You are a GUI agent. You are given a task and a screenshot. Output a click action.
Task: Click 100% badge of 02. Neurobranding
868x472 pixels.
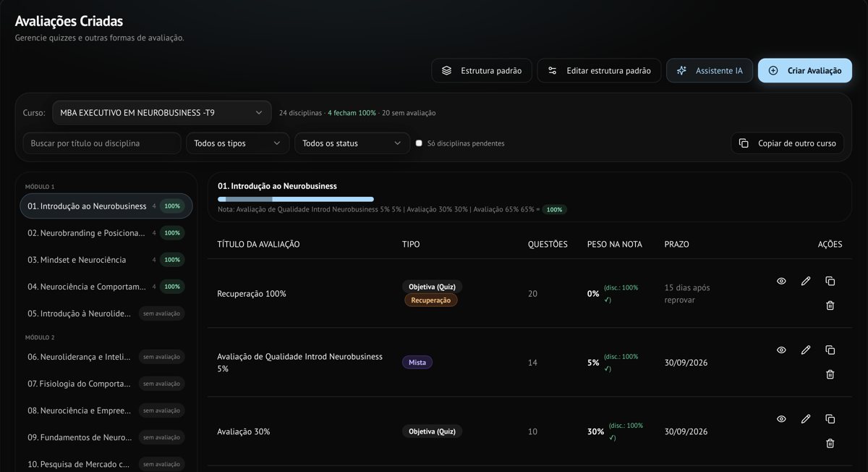172,233
